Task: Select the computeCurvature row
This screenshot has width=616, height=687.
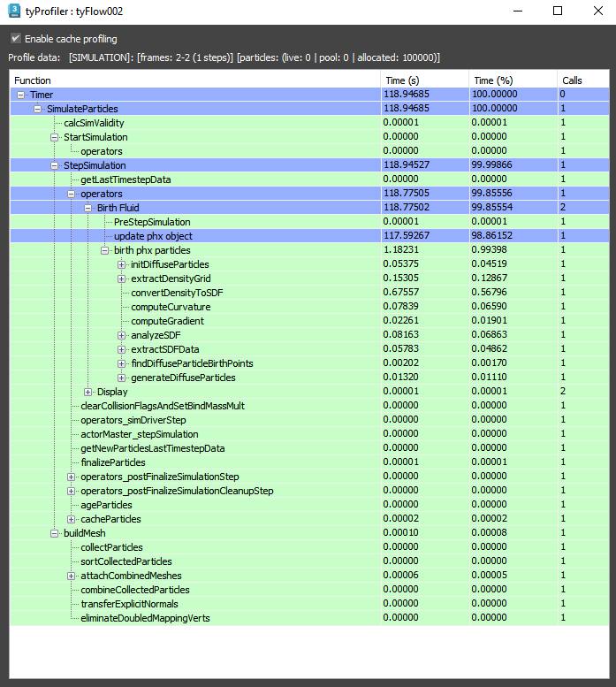Action: click(309, 307)
